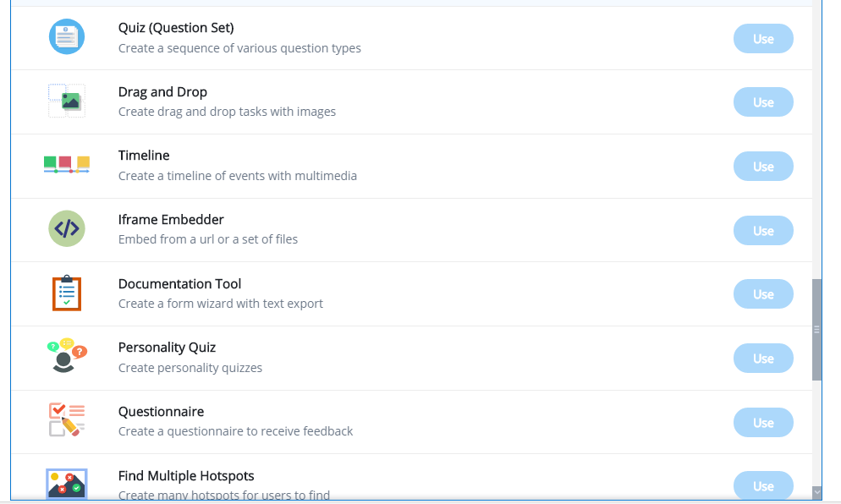Use the Questionnaire content type
The image size is (841, 504).
point(763,423)
